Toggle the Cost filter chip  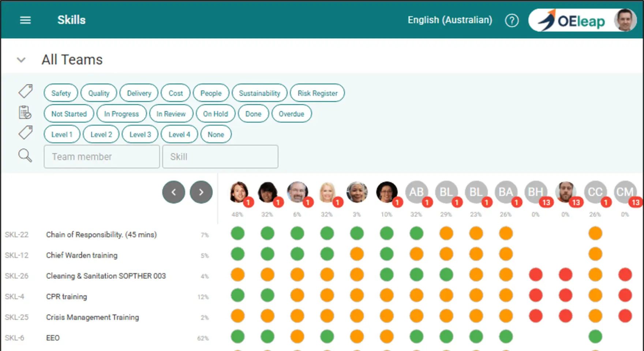click(x=176, y=93)
